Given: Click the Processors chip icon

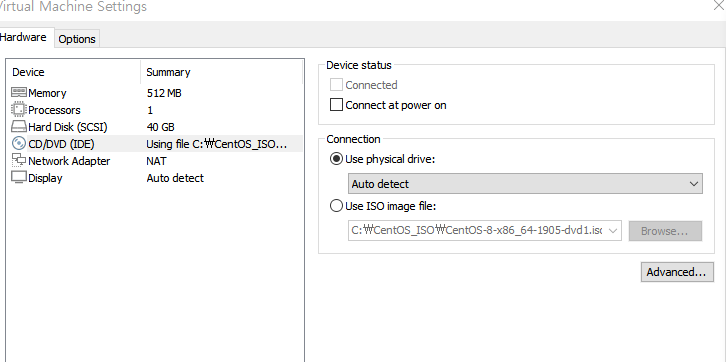Looking at the screenshot, I should pos(19,110).
